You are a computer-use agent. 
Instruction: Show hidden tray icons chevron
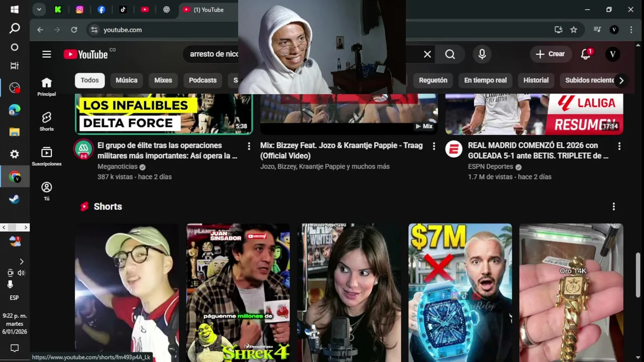point(21,261)
